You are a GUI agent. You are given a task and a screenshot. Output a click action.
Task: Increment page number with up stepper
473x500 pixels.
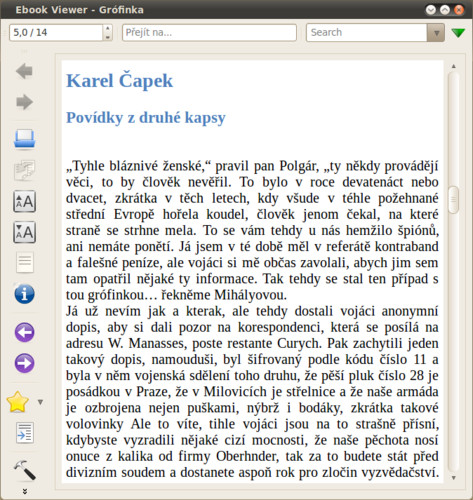pos(107,28)
